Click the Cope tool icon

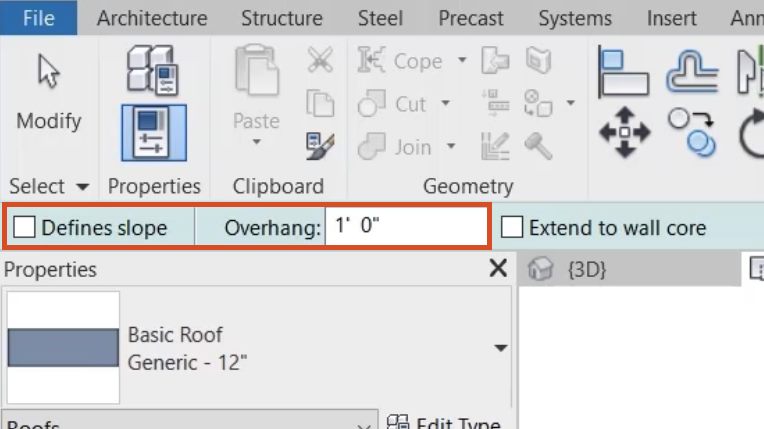pos(372,60)
